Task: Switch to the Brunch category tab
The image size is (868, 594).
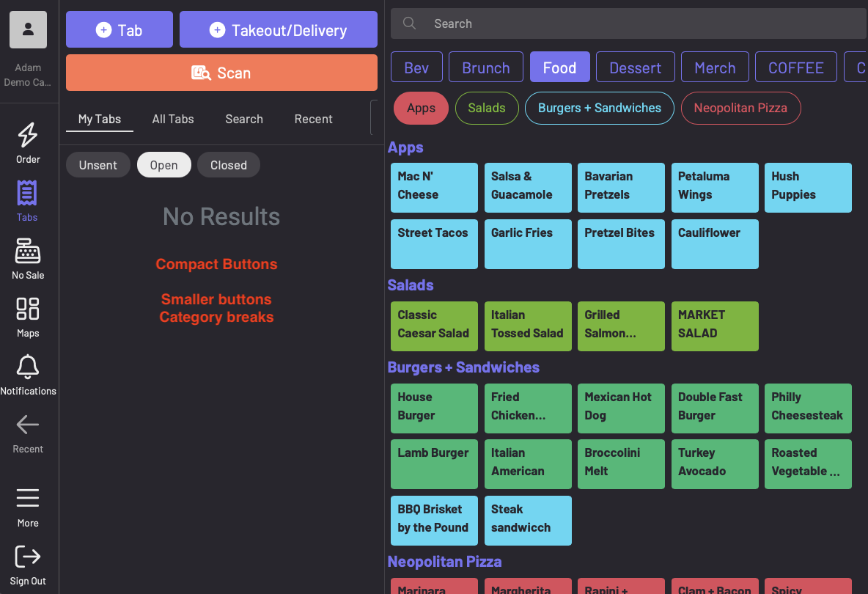Action: (x=485, y=67)
